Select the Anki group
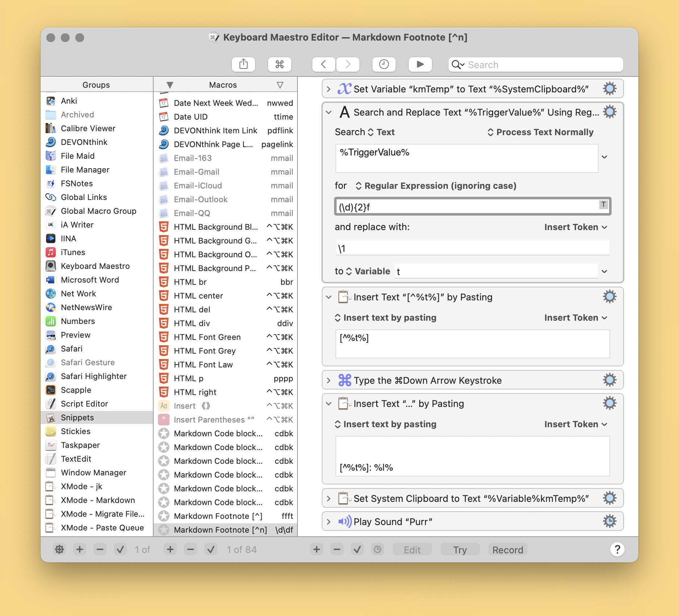The height and width of the screenshot is (616, 679). point(97,101)
